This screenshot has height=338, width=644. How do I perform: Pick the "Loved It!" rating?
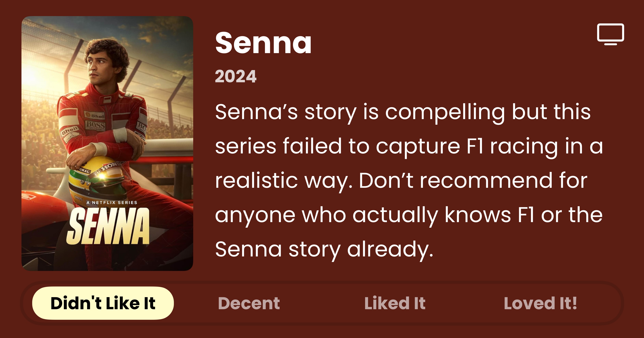540,303
